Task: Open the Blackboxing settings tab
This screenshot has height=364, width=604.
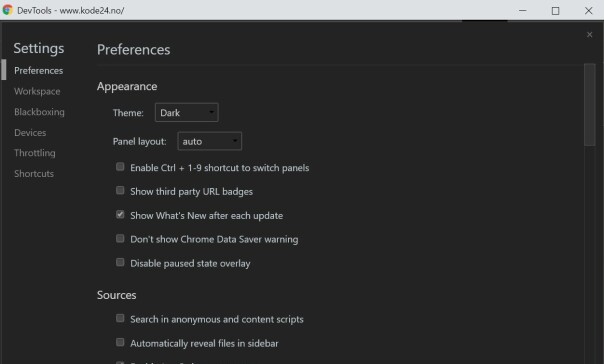Action: 39,112
